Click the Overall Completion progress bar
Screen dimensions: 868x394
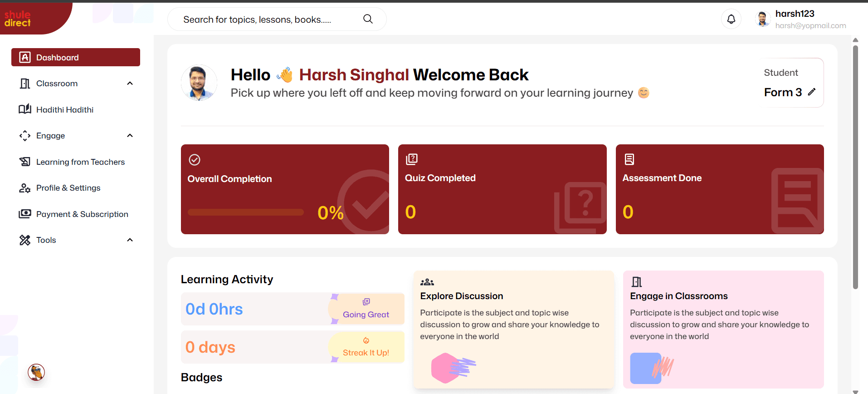pos(246,212)
